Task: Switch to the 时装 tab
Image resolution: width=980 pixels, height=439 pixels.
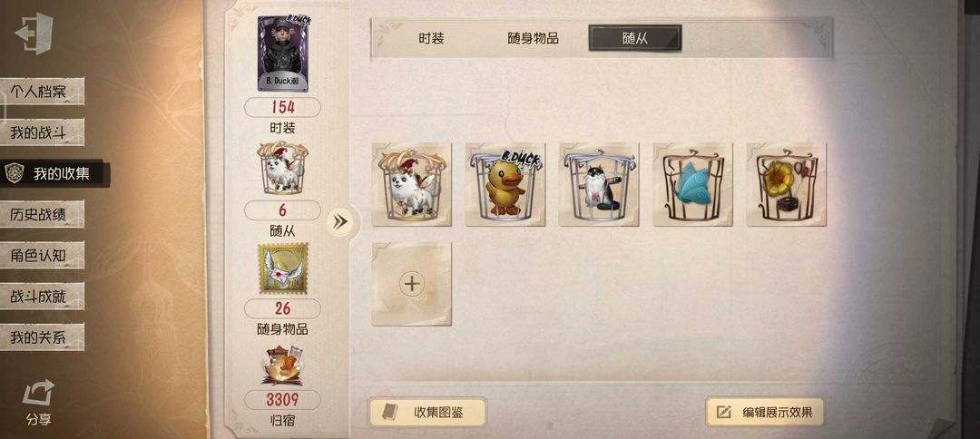Action: coord(431,38)
